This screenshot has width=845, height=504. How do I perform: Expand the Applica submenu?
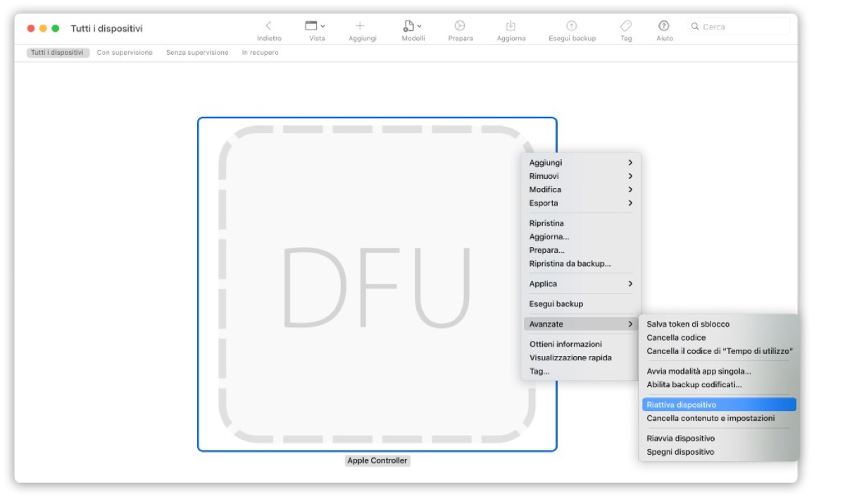tap(581, 284)
